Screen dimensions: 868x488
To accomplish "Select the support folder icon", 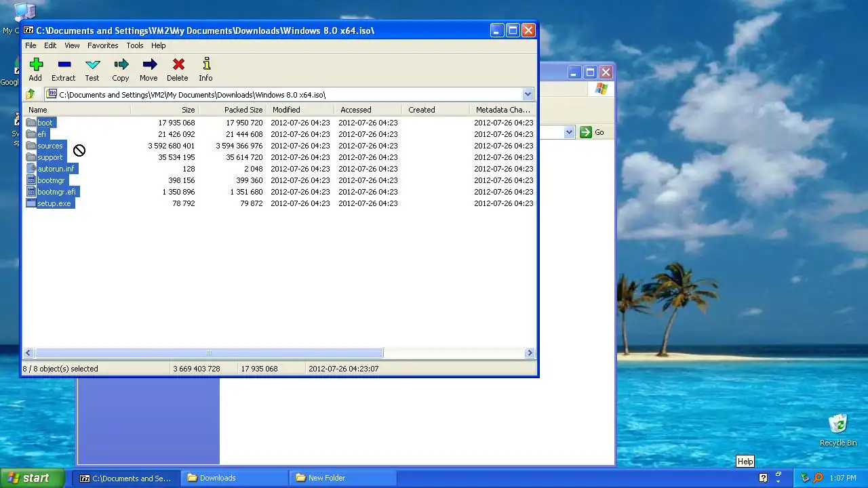I will [x=31, y=157].
